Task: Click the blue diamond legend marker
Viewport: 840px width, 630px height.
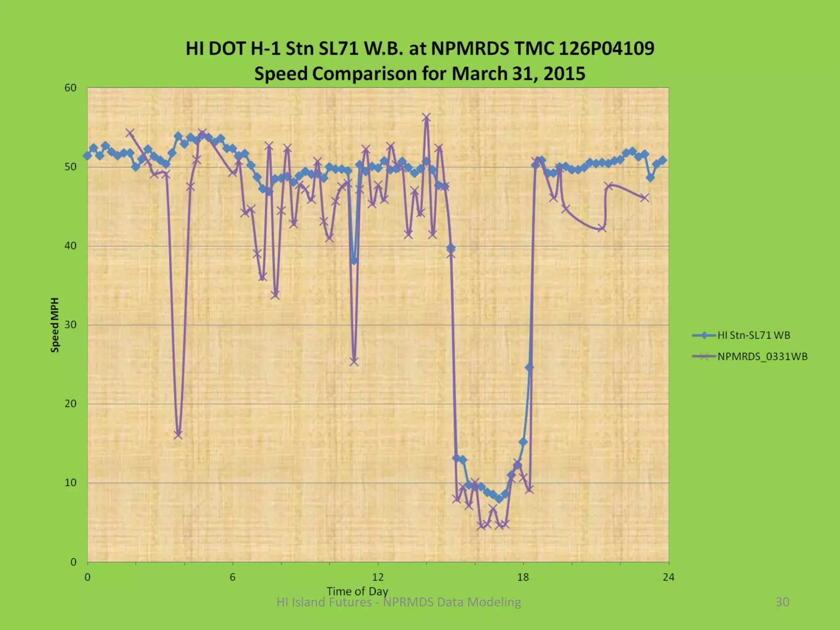Action: point(704,336)
